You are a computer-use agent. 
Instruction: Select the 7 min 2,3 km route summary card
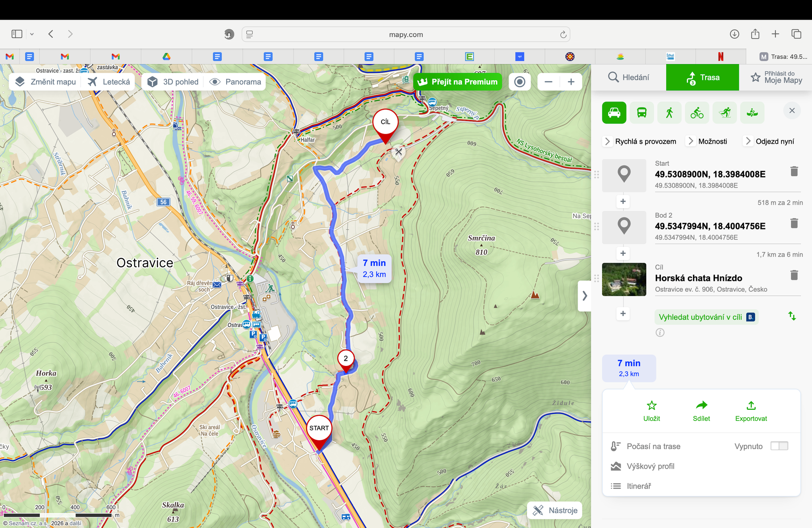[629, 368]
